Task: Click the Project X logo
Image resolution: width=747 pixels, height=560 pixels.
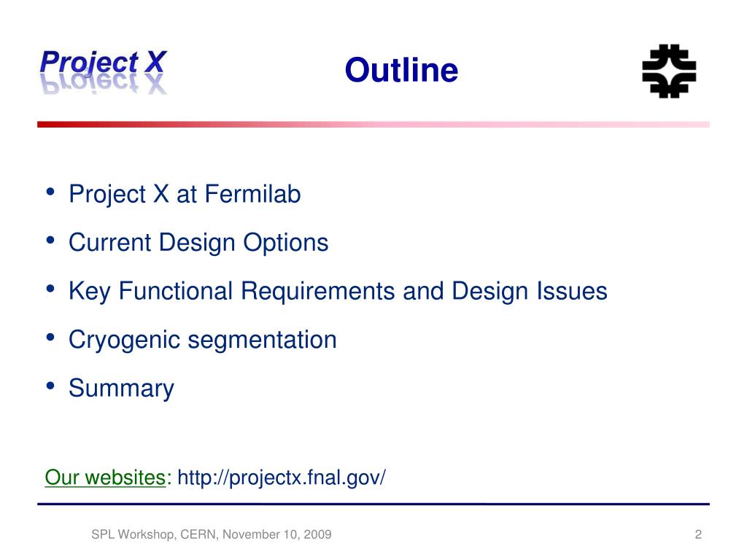Action: (104, 72)
